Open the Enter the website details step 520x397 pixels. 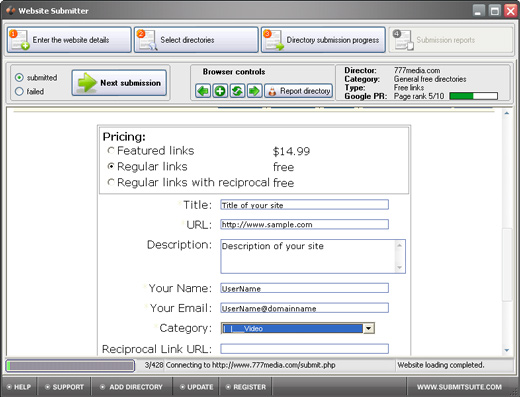(69, 40)
